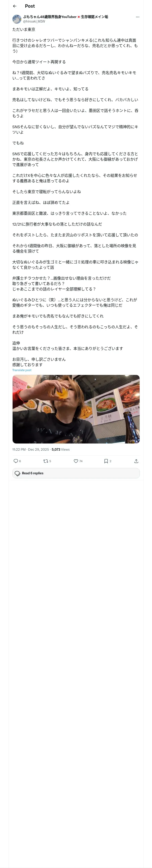152x868 pixels.
Task: Click the Post page heading
Action: 30,6
